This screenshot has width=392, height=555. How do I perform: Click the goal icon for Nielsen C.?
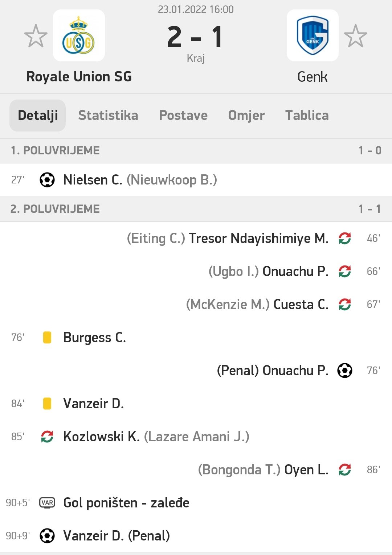47,180
